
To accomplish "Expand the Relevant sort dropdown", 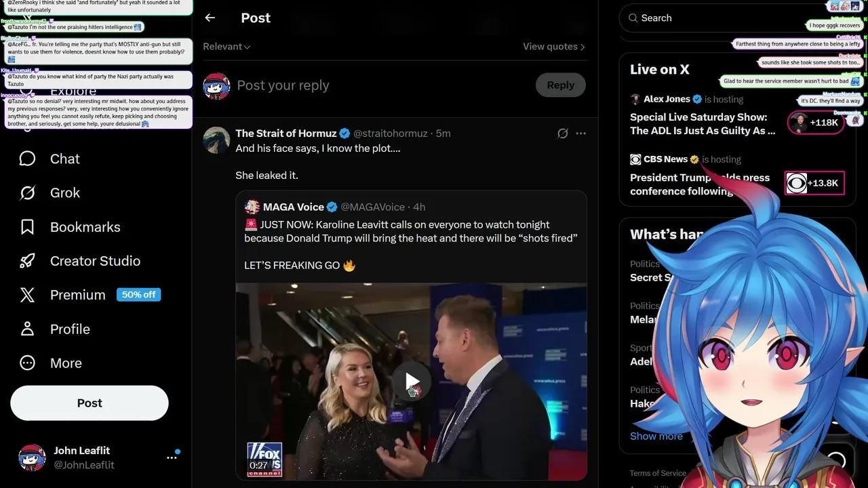I will point(226,47).
